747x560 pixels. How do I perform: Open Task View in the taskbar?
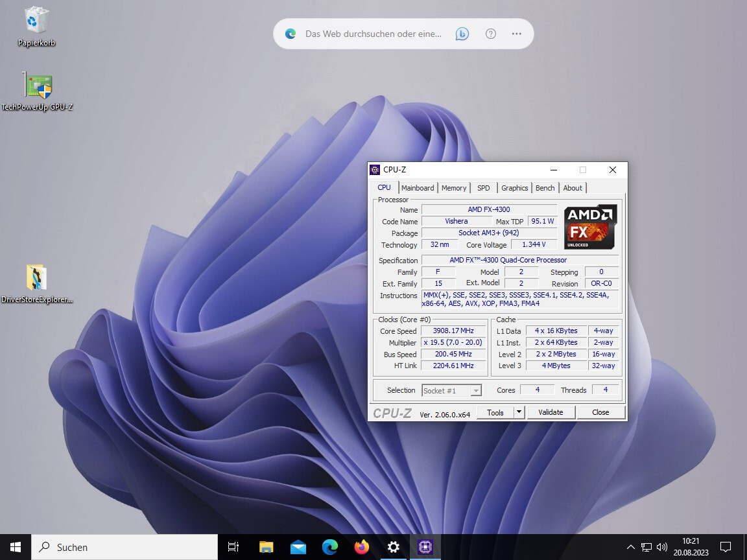(x=233, y=547)
